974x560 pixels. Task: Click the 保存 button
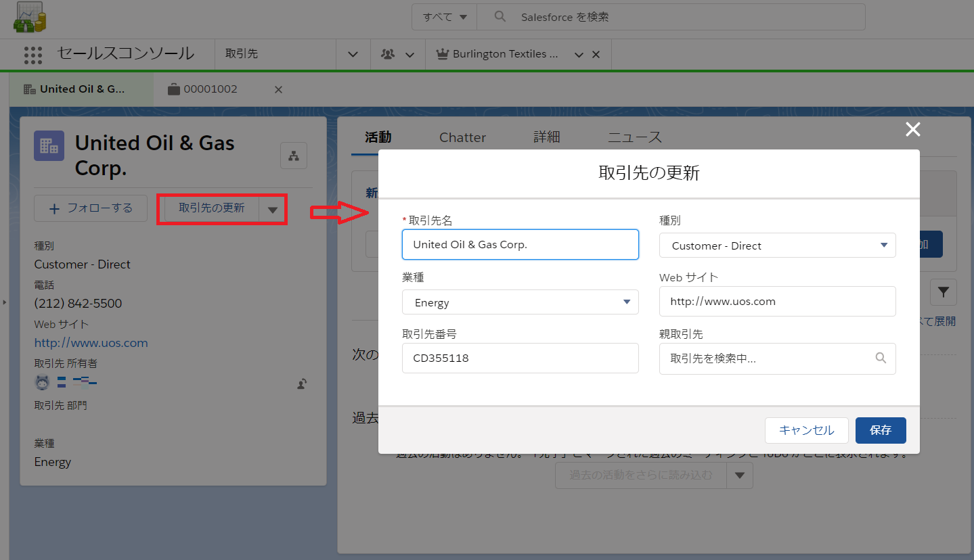click(880, 430)
